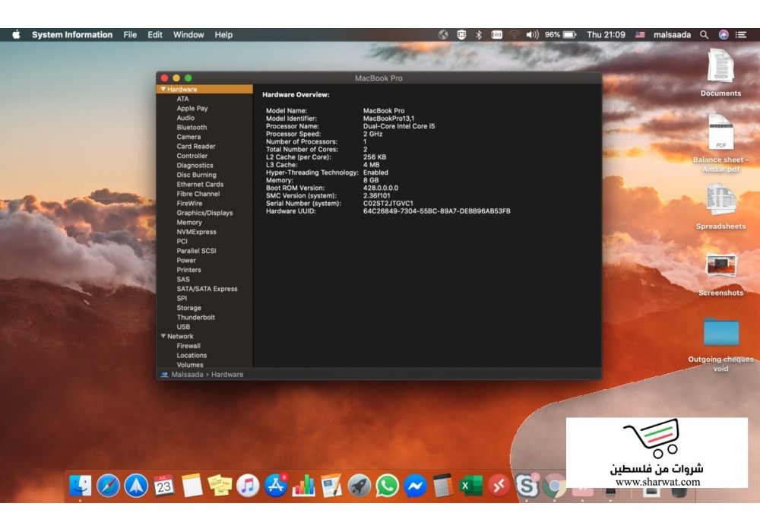Screen dimensions: 760x532
Task: Open WhatsApp from the dock
Action: pyautogui.click(x=387, y=485)
